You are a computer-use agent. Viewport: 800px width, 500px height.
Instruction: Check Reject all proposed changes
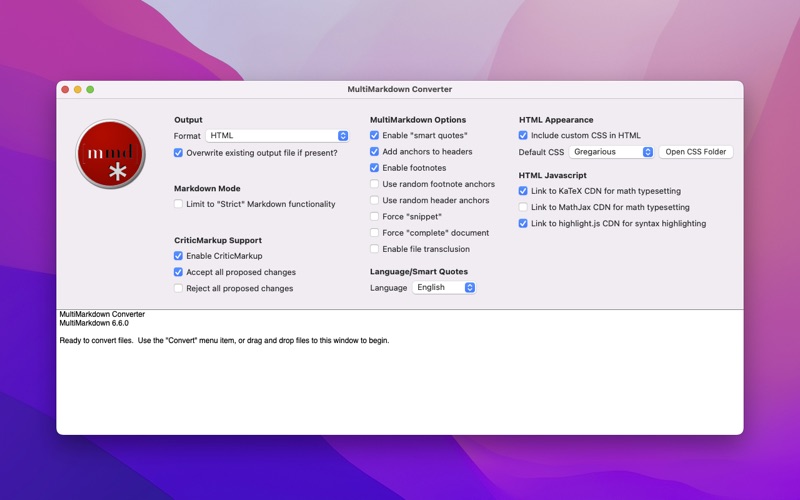point(178,289)
